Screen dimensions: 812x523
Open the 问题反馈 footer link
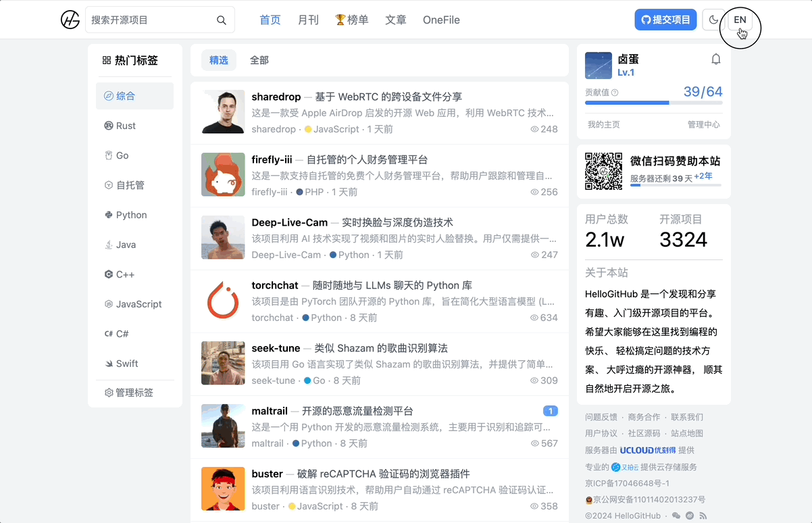click(x=601, y=417)
